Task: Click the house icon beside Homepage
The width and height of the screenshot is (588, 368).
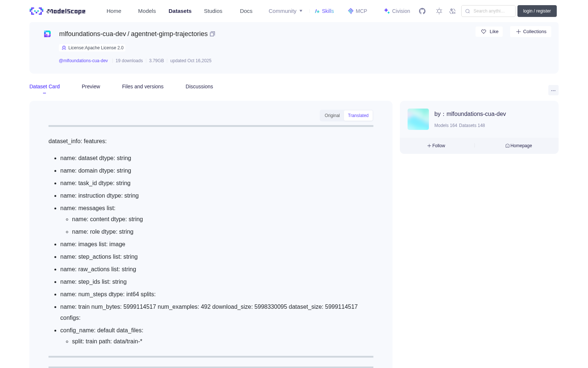Action: (508, 146)
